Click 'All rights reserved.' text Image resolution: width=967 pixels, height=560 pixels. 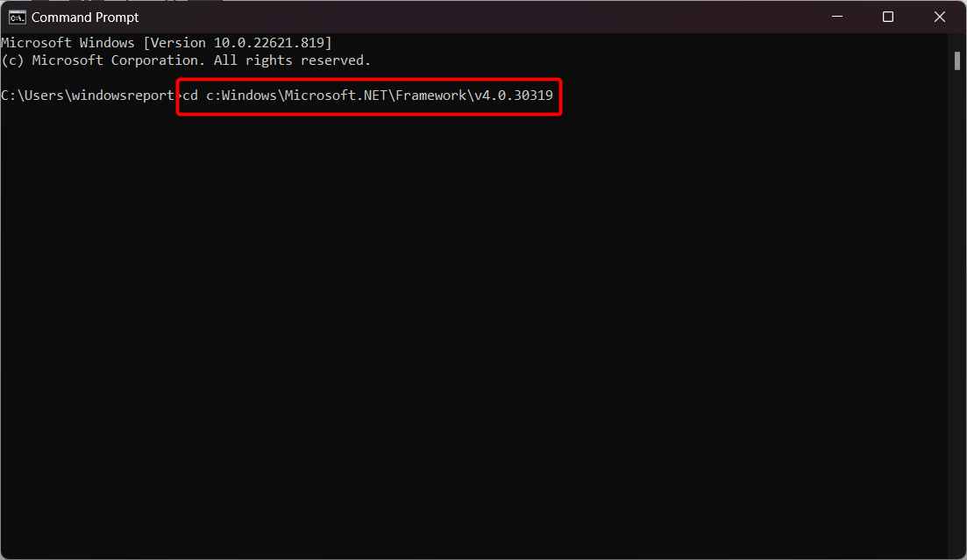point(292,60)
